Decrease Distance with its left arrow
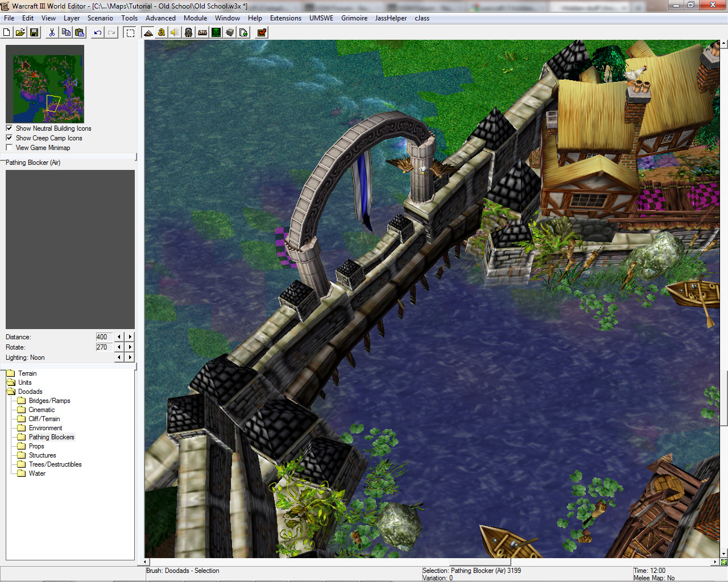 (119, 337)
